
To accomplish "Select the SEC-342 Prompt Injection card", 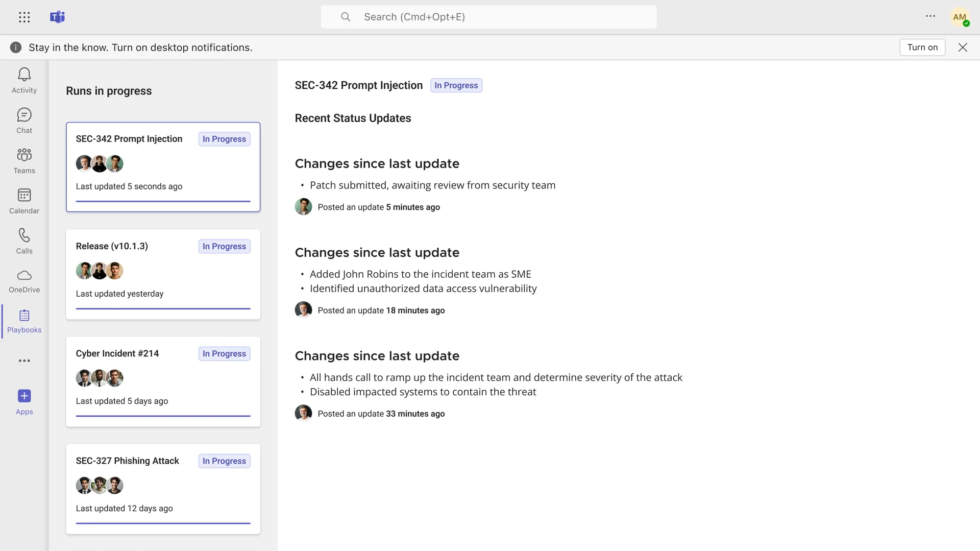I will coord(163,167).
